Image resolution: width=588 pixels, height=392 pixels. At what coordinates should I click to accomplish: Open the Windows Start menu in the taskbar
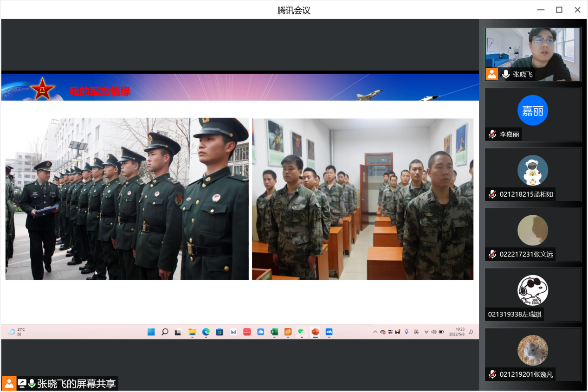point(151,332)
